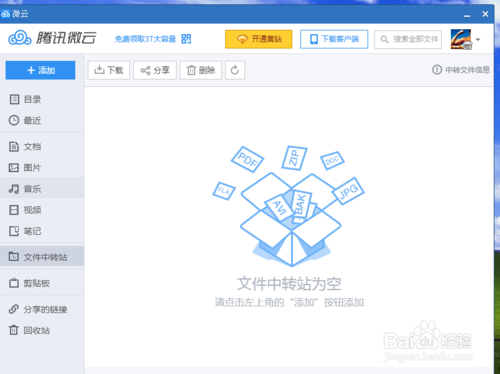Open the 笔记 notes section

click(x=42, y=231)
